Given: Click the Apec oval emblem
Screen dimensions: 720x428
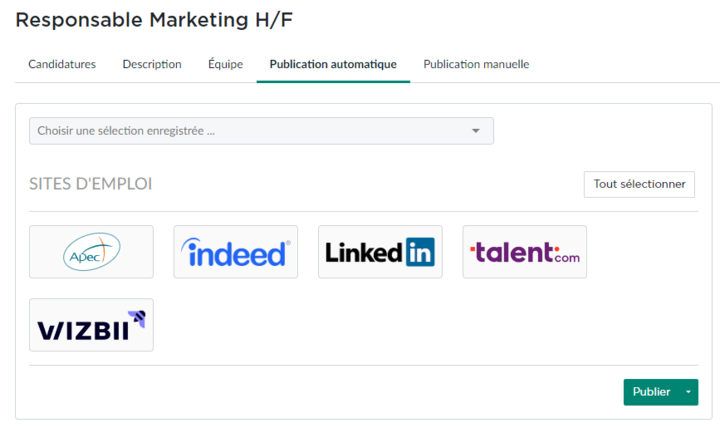Looking at the screenshot, I should point(91,252).
